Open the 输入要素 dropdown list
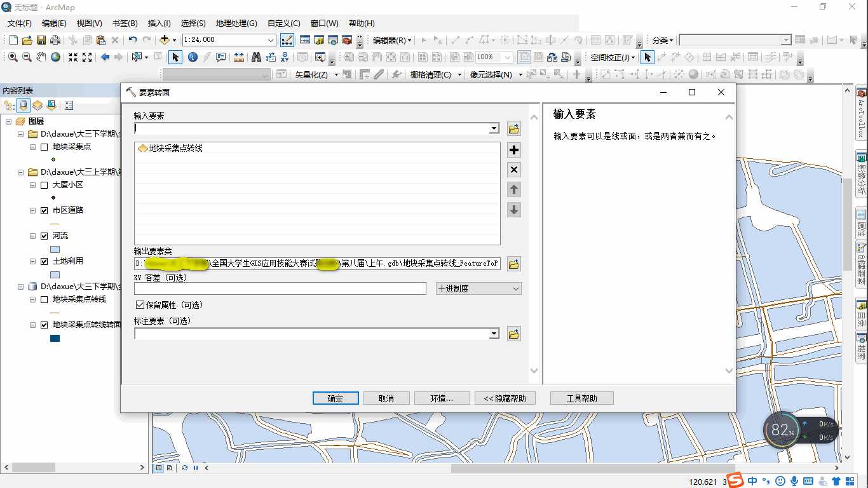The image size is (868, 488). [x=494, y=129]
